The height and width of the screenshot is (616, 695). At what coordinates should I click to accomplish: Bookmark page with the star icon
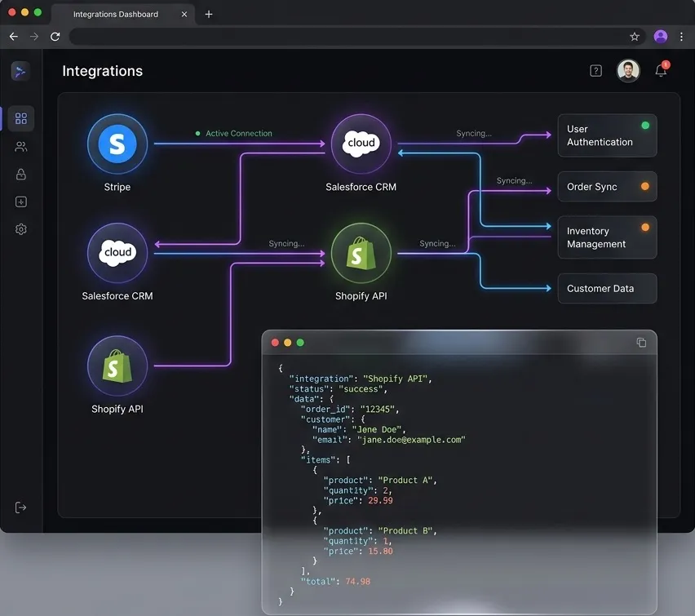pyautogui.click(x=635, y=37)
